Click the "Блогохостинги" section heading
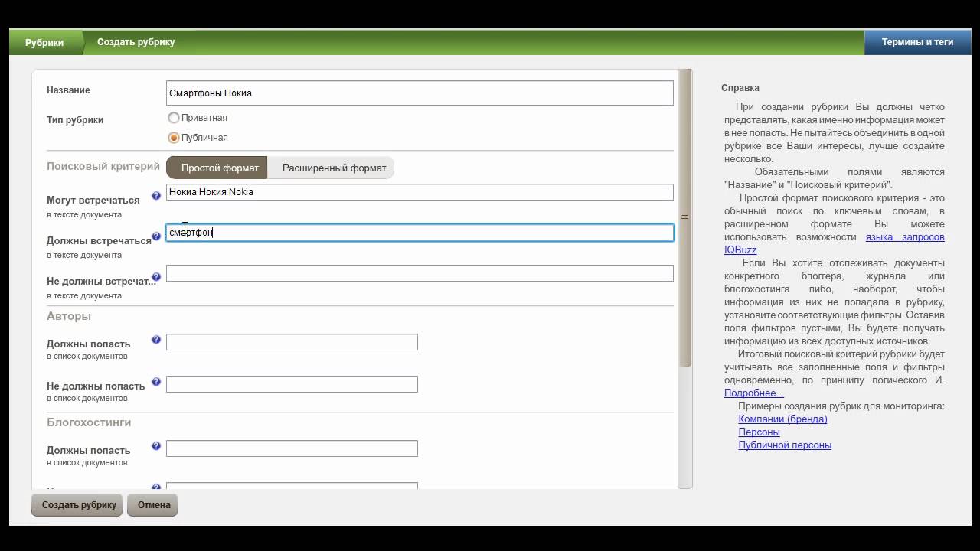 [x=89, y=422]
